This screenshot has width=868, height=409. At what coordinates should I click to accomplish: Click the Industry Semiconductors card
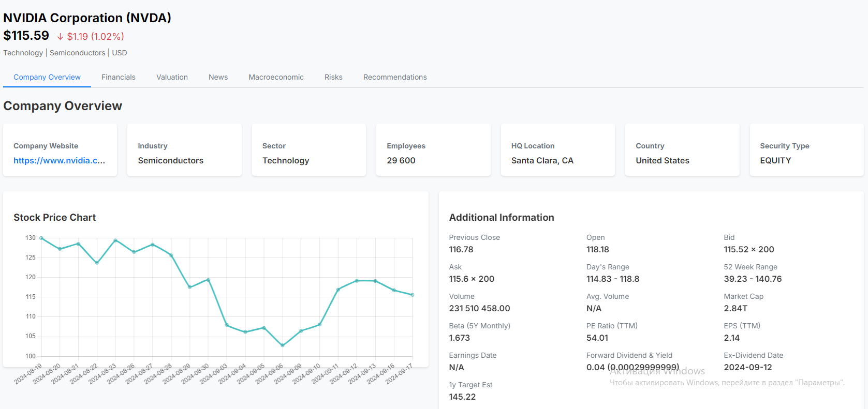(x=184, y=150)
